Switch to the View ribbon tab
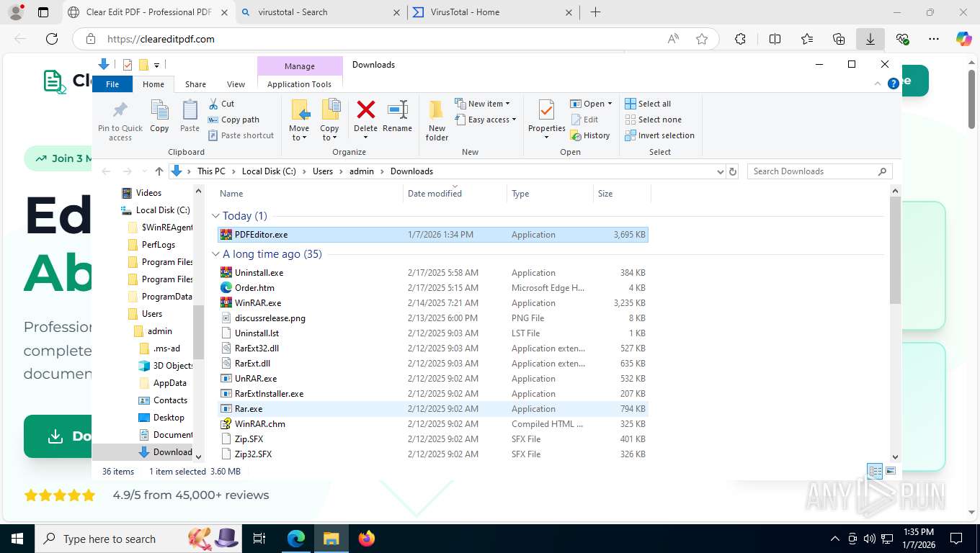This screenshot has height=553, width=980. tap(236, 84)
